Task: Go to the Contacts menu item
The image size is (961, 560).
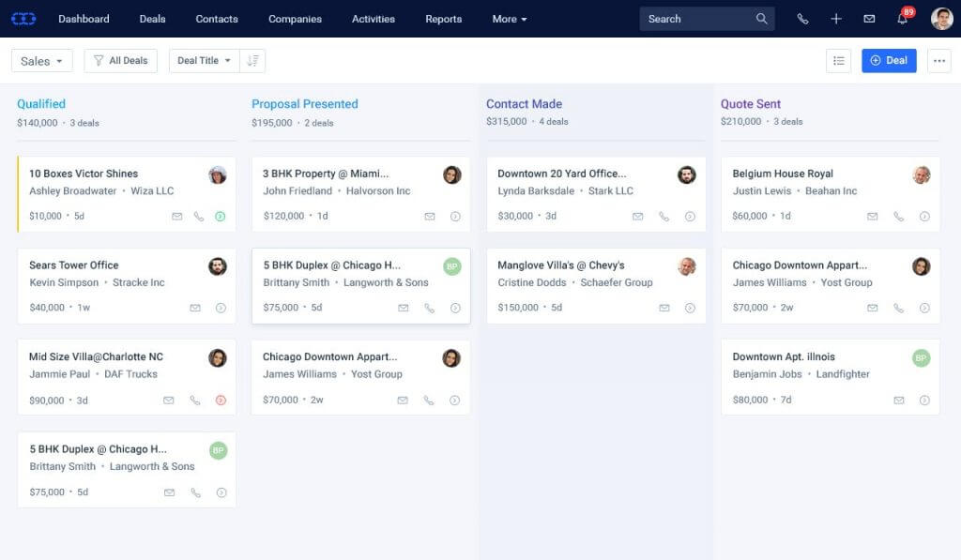Action: (217, 19)
